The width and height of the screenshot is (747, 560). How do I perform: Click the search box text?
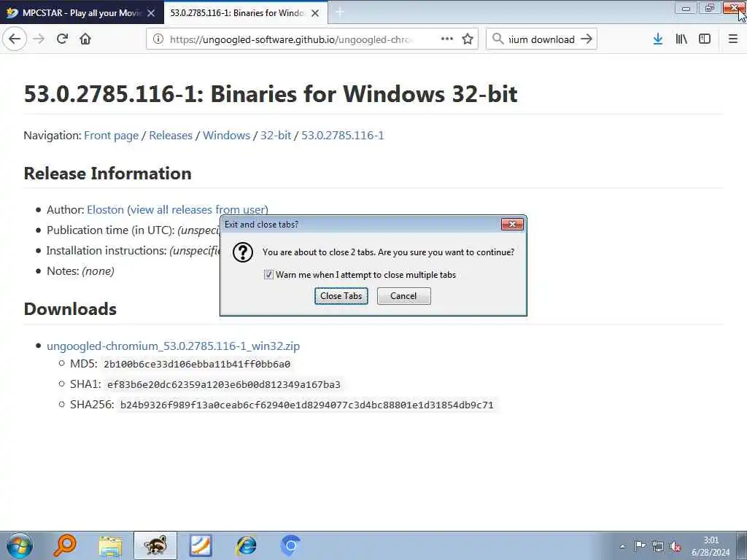point(542,39)
